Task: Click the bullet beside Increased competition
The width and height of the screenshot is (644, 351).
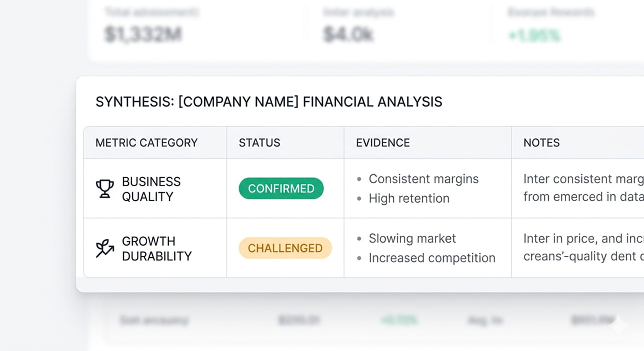Action: pos(359,259)
